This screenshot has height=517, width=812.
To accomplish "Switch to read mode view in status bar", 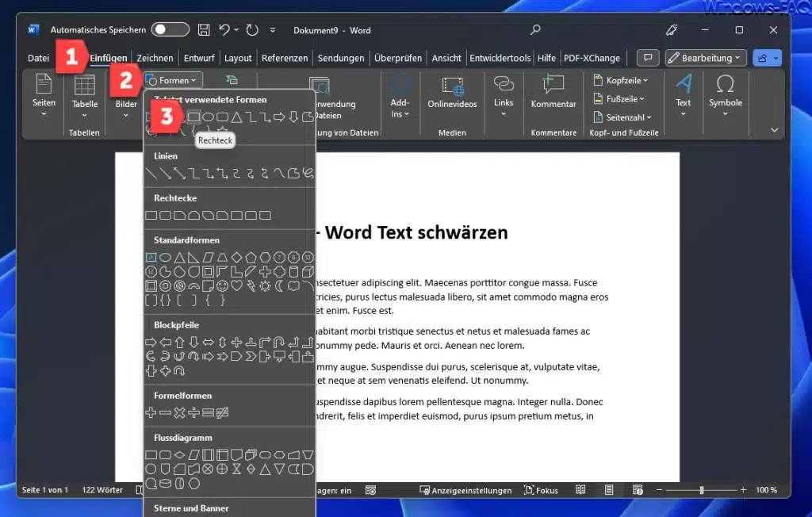I will coord(580,489).
